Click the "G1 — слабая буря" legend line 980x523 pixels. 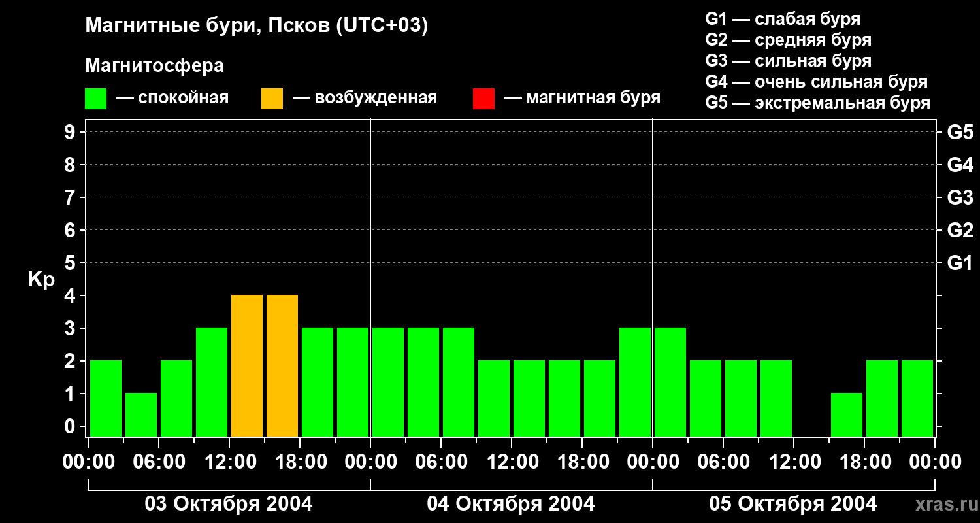coord(783,19)
